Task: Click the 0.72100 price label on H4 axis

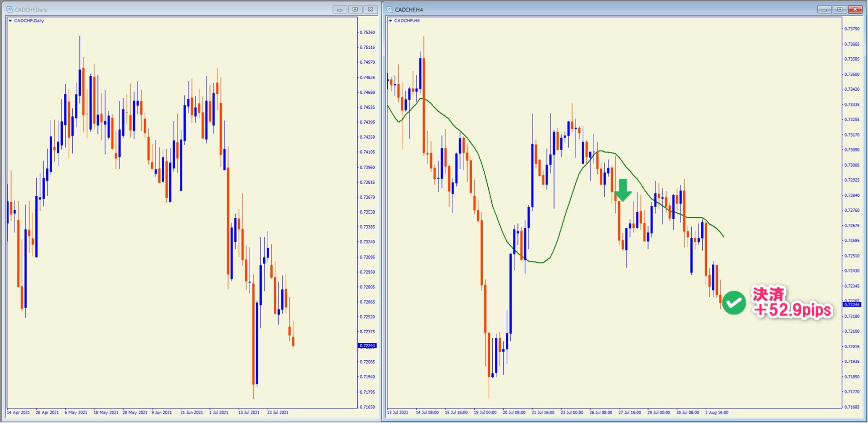Action: coord(852,332)
